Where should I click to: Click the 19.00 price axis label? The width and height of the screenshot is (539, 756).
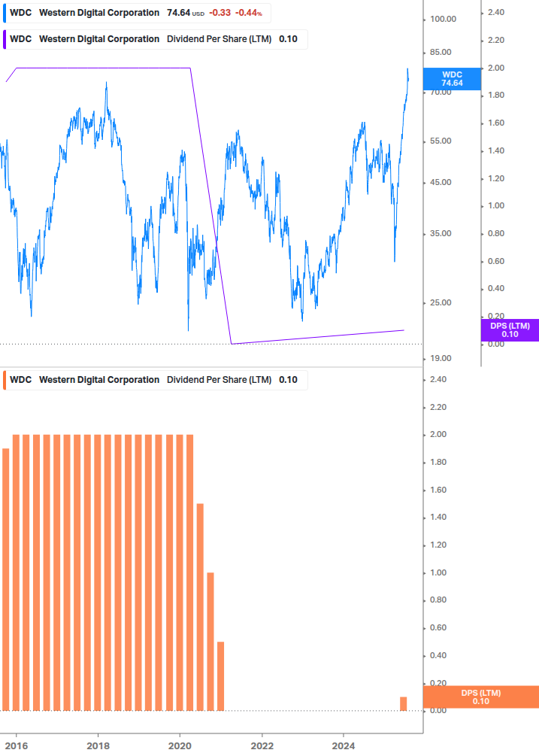[441, 358]
